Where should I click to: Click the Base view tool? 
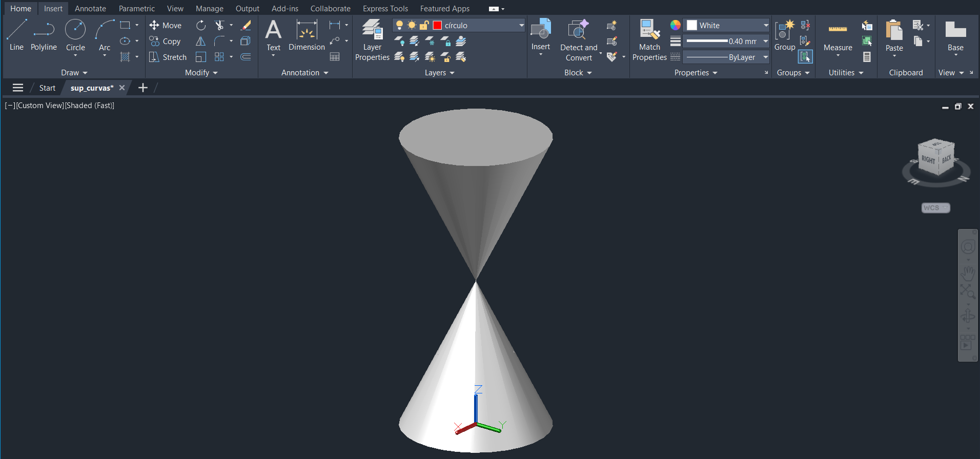955,37
